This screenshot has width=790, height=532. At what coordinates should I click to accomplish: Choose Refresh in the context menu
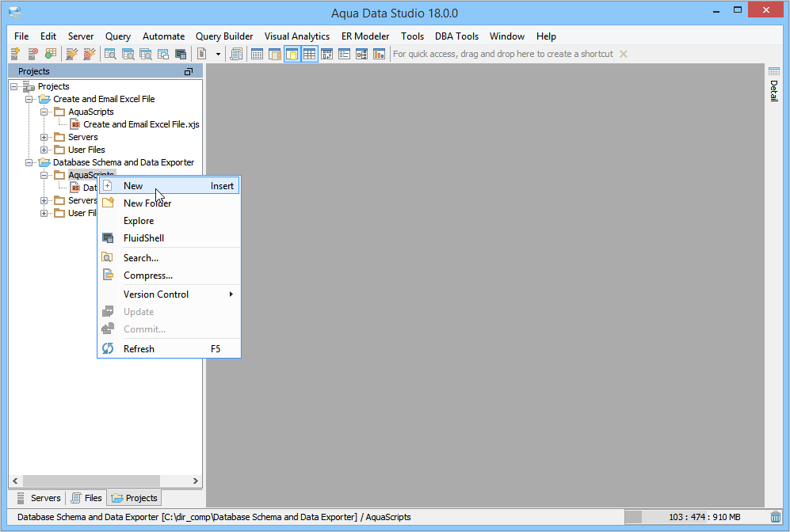[x=170, y=349]
